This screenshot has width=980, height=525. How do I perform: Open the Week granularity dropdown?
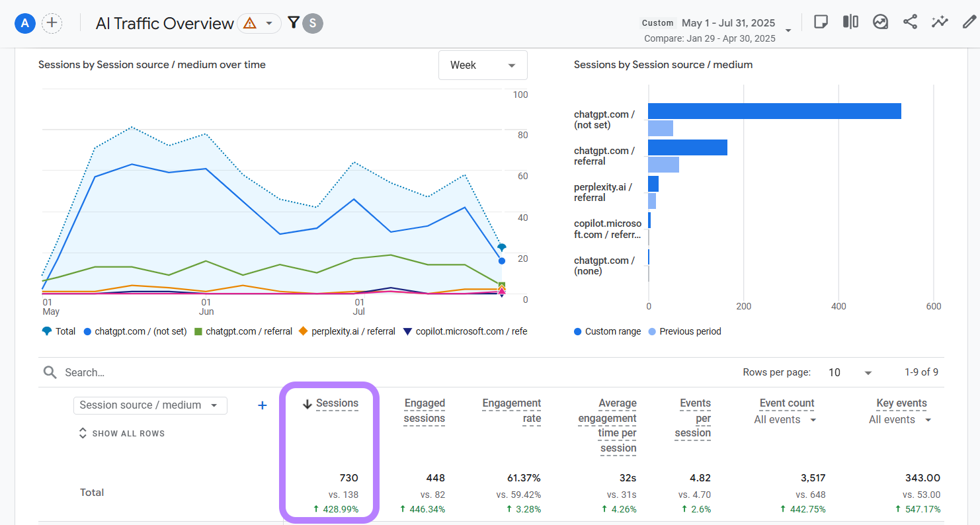[483, 65]
